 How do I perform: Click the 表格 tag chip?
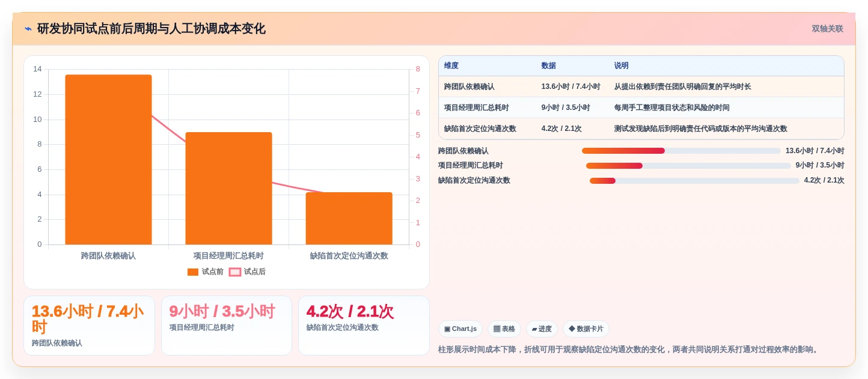coord(504,329)
